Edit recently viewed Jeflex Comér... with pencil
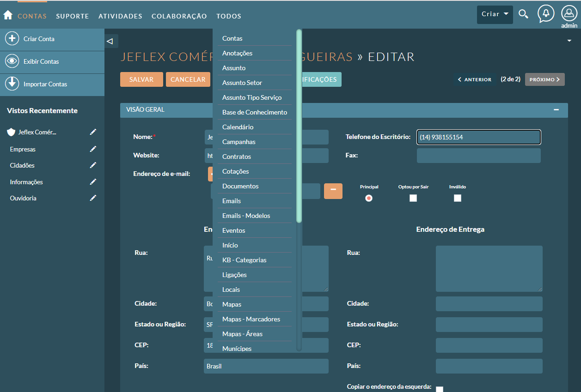 (93, 132)
